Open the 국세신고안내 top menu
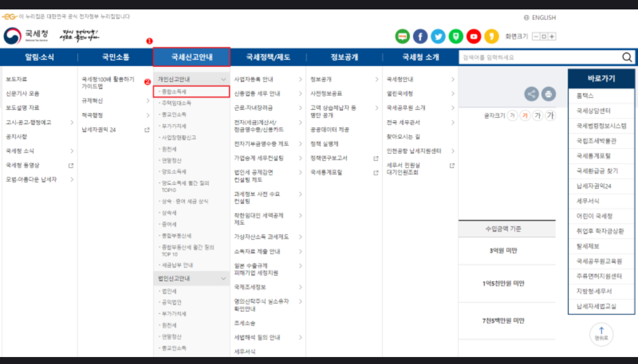The height and width of the screenshot is (364, 638). pyautogui.click(x=192, y=57)
